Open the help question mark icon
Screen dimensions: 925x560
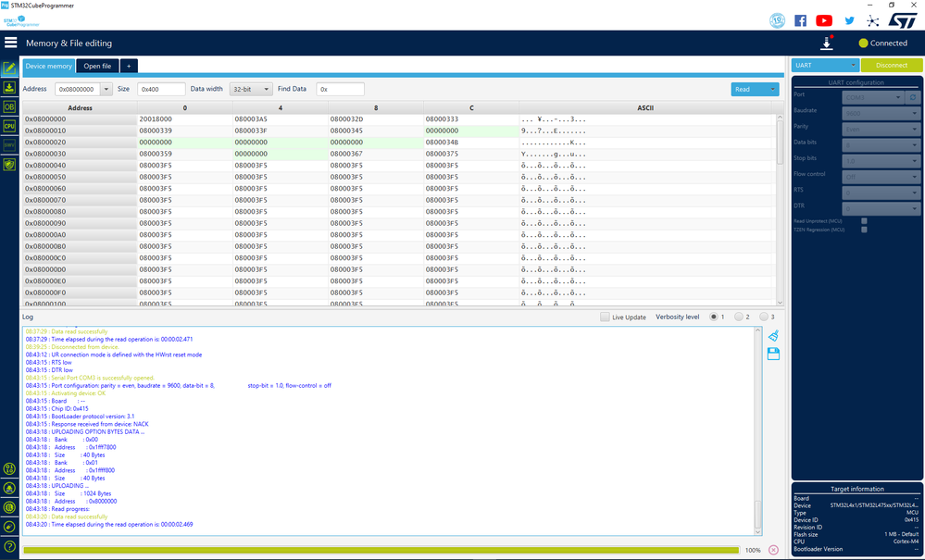(9, 546)
